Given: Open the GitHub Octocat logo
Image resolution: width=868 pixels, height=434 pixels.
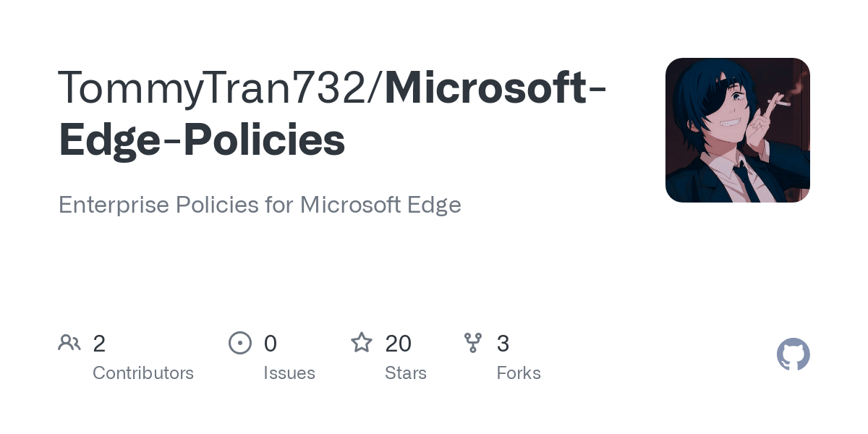Looking at the screenshot, I should [x=793, y=354].
